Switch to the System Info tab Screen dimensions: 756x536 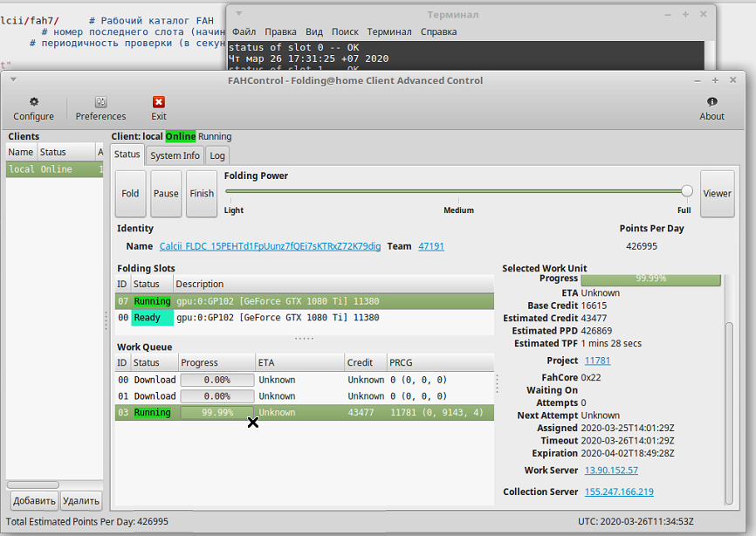point(175,155)
